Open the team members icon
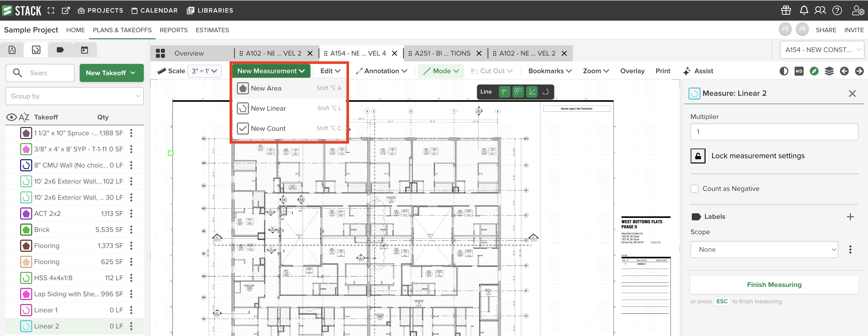The image size is (868, 336). coord(820,11)
